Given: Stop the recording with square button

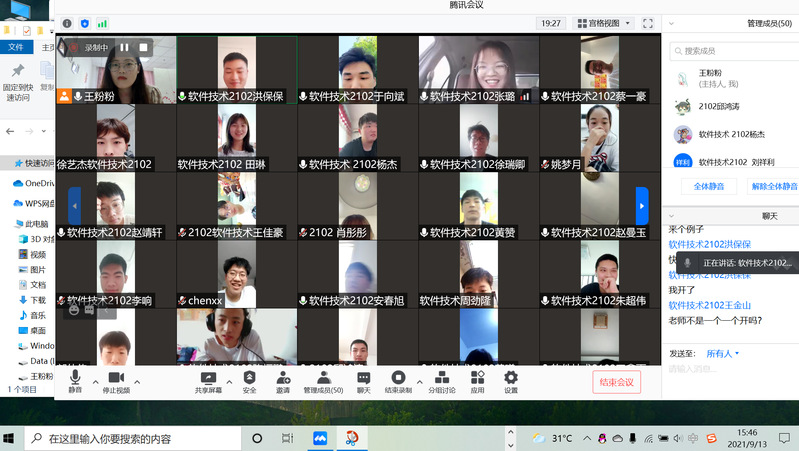Looking at the screenshot, I should point(144,47).
